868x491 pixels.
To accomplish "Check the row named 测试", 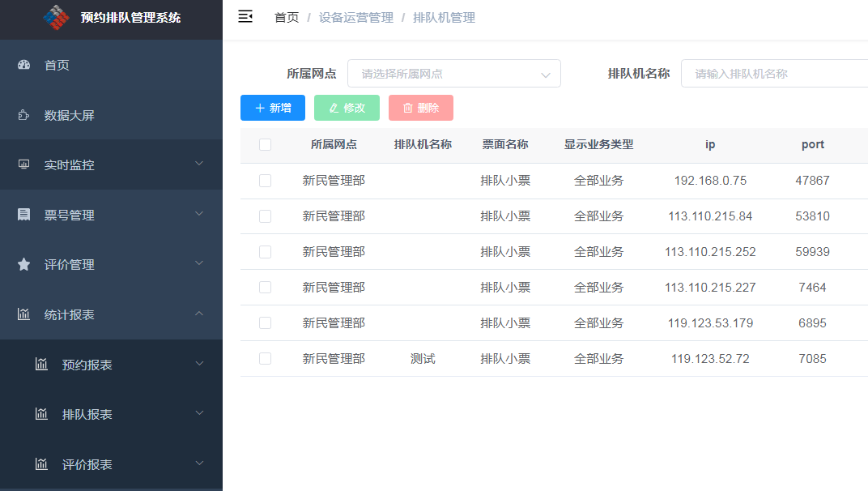I will (264, 357).
